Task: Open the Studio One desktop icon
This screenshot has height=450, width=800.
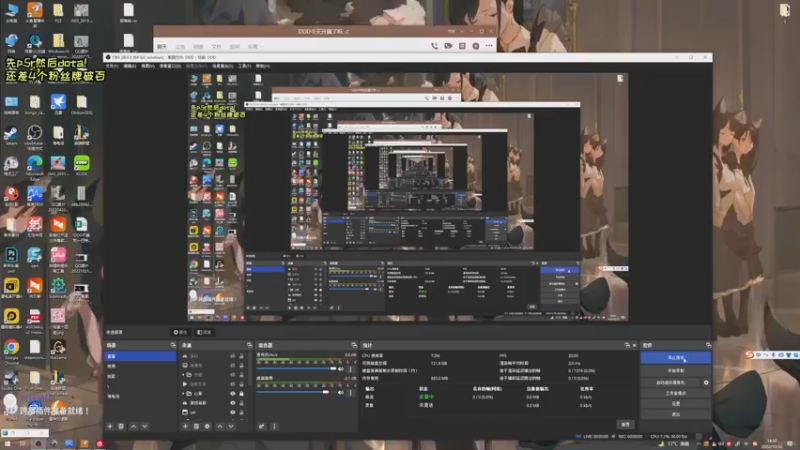Action: (x=11, y=381)
